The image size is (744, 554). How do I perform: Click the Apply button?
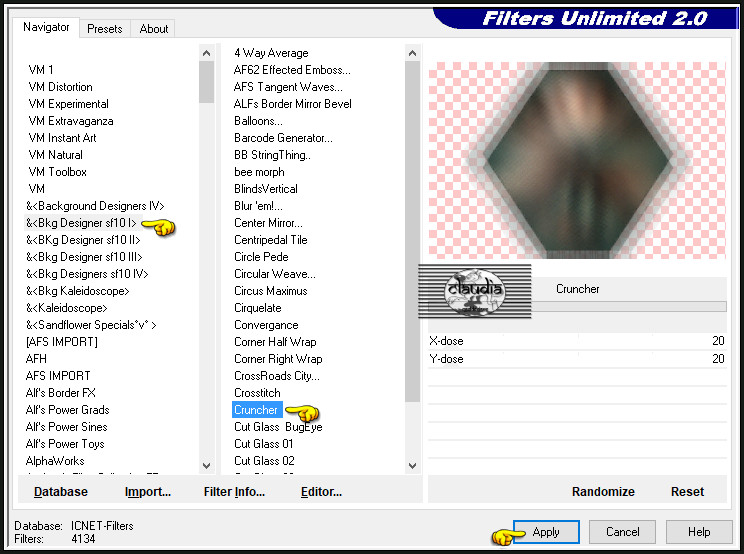[546, 532]
